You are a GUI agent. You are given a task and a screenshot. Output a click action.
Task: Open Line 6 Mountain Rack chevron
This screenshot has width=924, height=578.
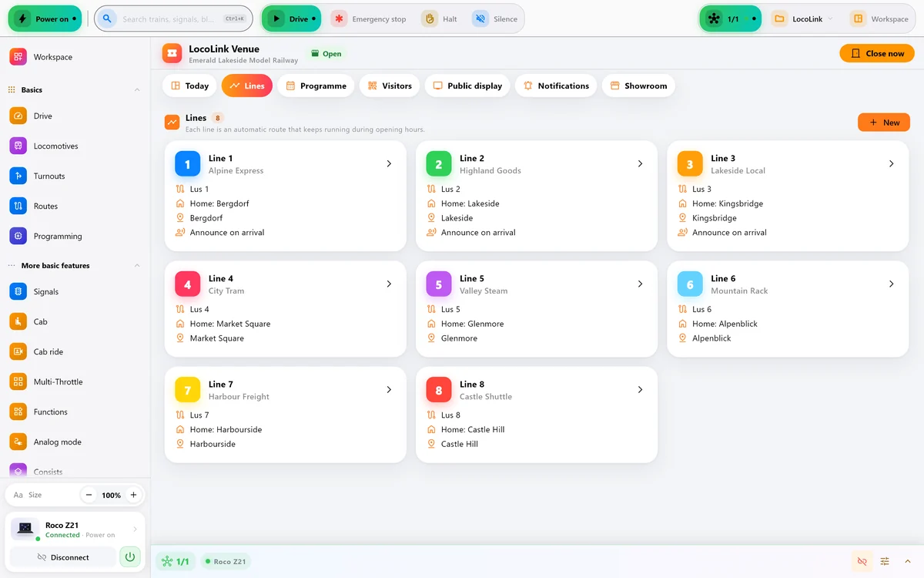[x=891, y=284]
